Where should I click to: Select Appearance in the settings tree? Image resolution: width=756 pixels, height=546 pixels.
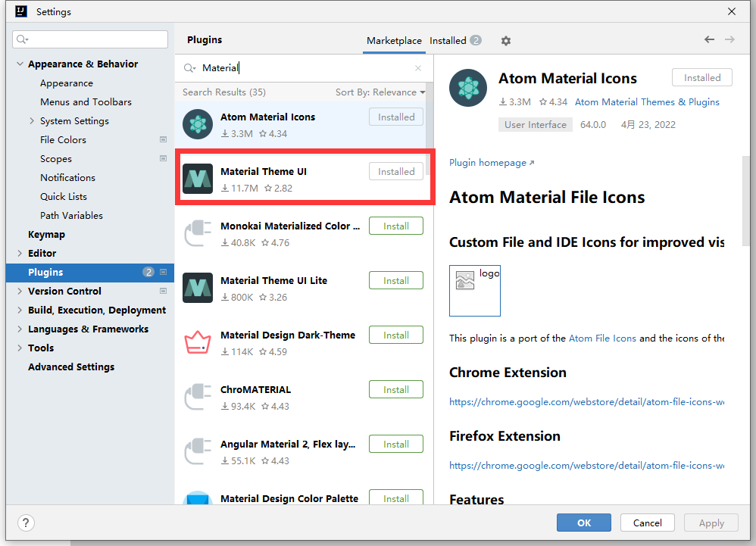[67, 83]
